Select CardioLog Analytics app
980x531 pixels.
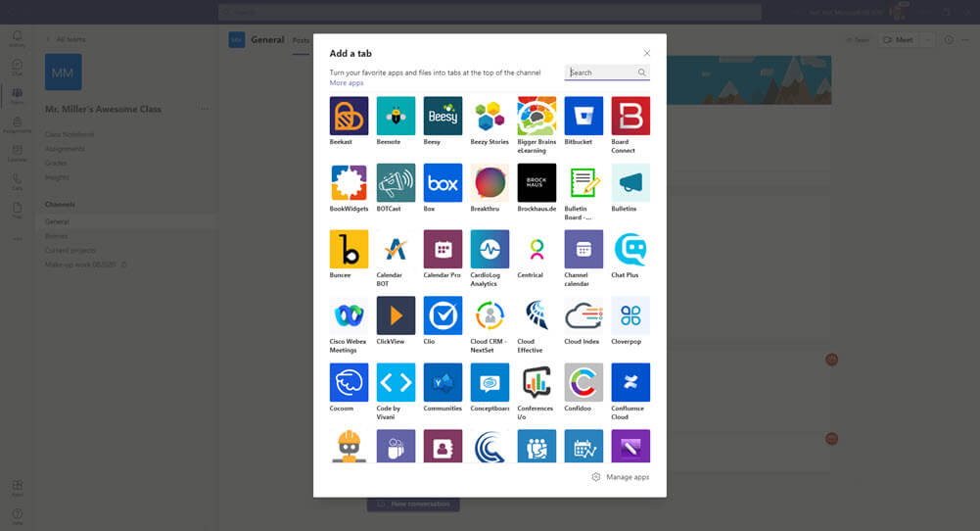coord(490,249)
